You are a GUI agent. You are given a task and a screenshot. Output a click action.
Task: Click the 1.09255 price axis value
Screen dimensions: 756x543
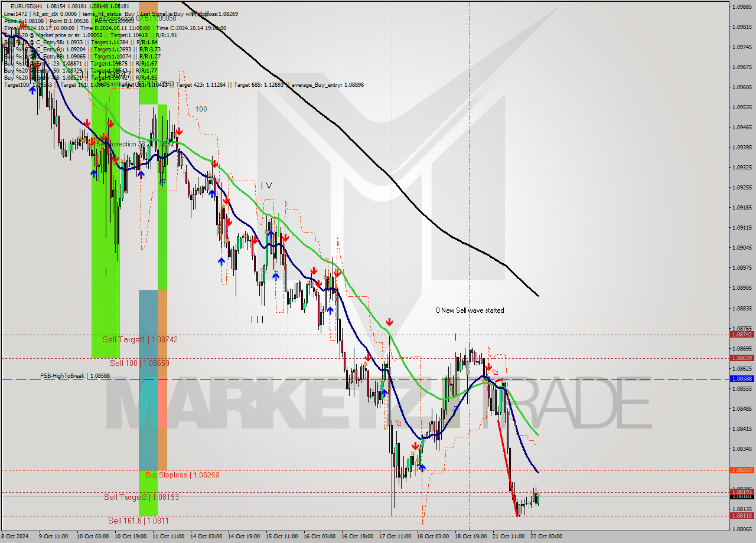click(742, 188)
